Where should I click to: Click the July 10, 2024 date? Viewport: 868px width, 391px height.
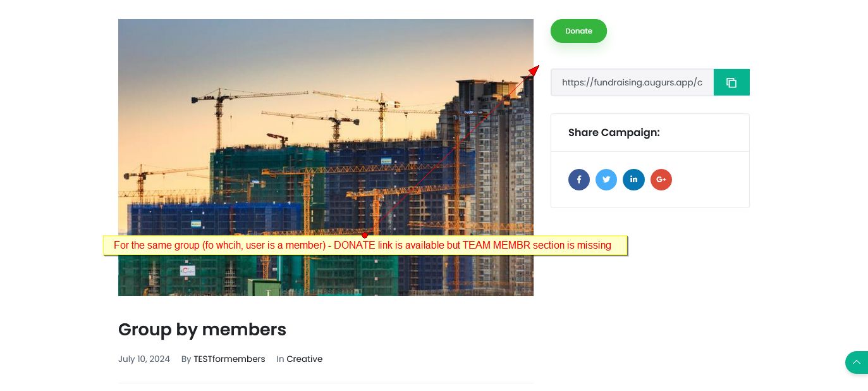point(144,359)
